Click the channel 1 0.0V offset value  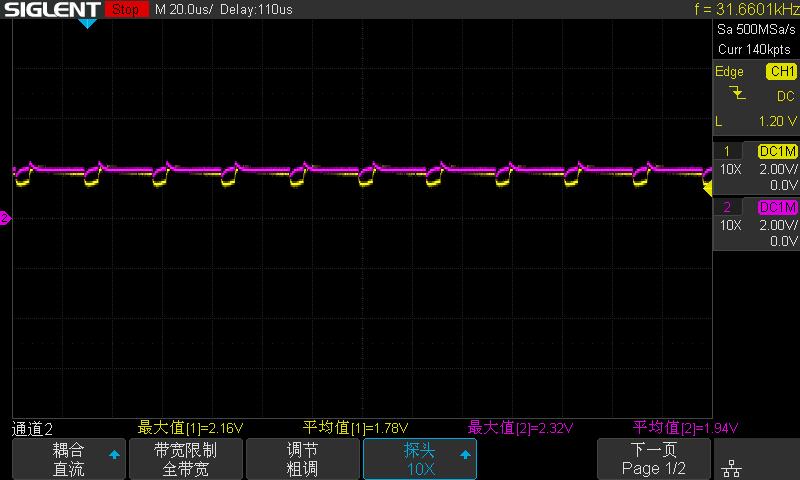tap(784, 185)
